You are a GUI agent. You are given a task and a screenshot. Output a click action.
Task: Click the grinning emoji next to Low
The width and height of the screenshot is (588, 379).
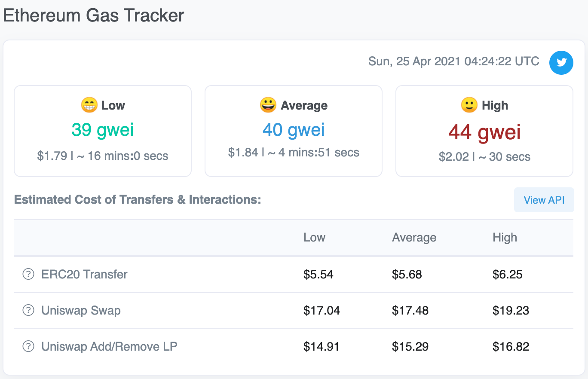[89, 105]
